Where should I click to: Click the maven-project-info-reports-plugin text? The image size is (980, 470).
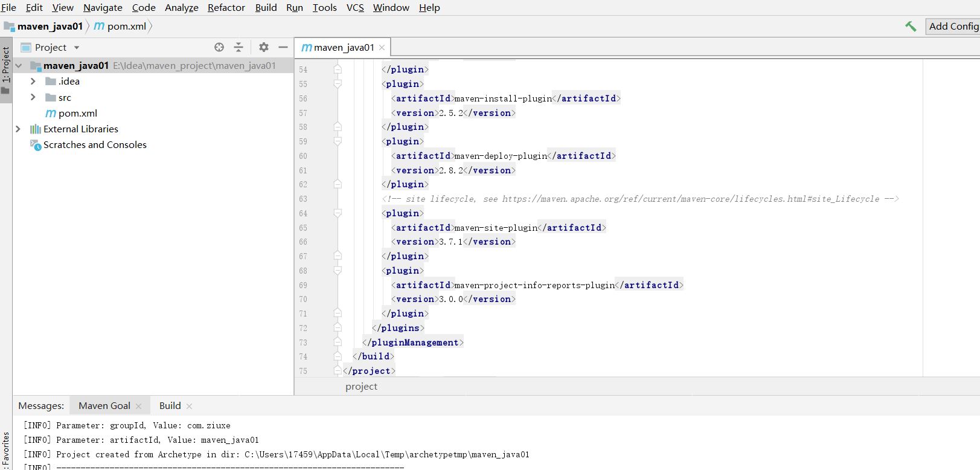534,285
